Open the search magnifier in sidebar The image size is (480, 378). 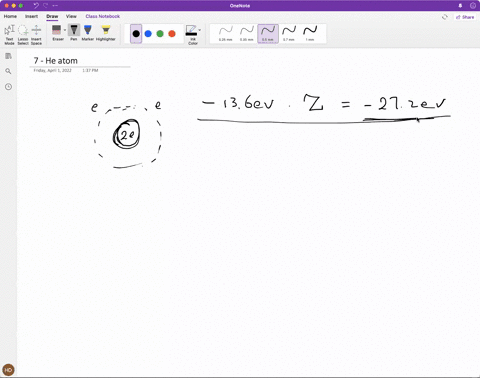pos(8,71)
